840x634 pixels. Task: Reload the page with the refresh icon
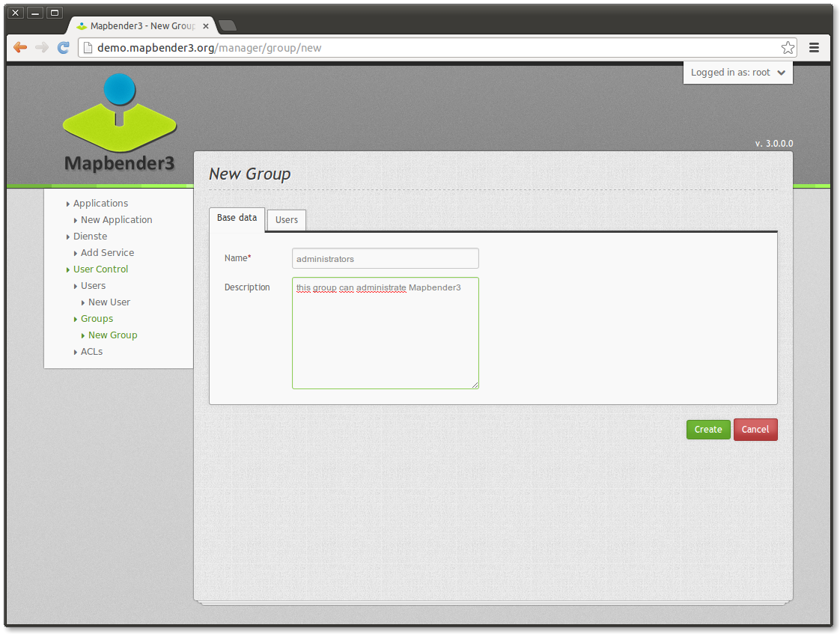tap(63, 48)
